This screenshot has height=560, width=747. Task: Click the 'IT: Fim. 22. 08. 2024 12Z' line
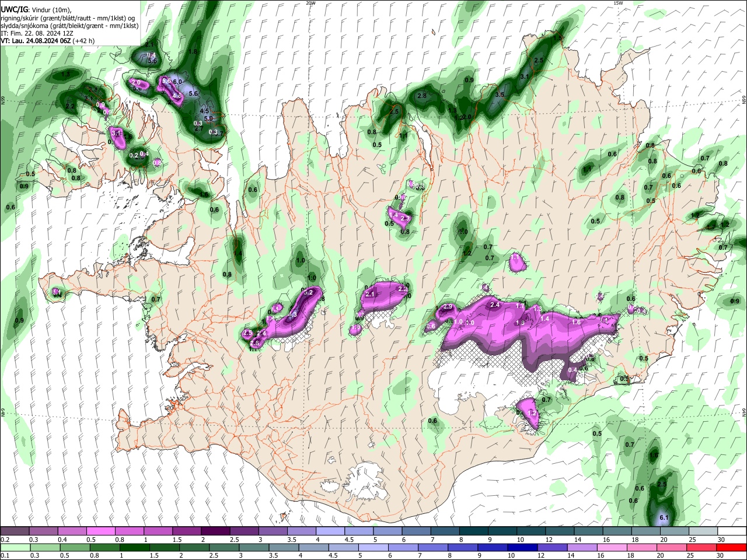click(37, 33)
